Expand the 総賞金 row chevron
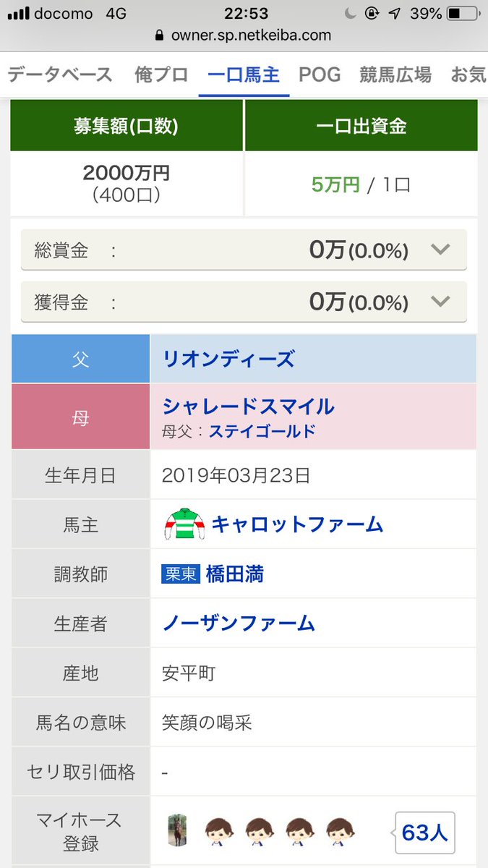Image resolution: width=488 pixels, height=868 pixels. tap(440, 250)
